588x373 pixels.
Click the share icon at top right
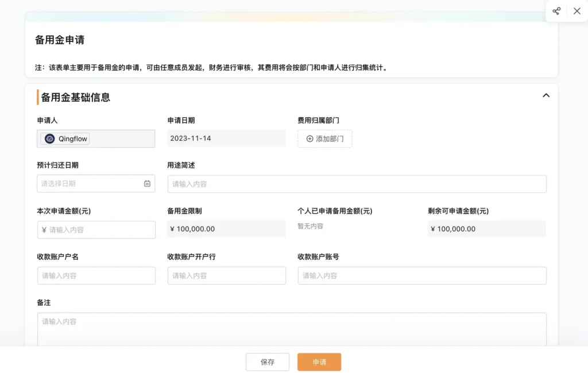(x=556, y=11)
